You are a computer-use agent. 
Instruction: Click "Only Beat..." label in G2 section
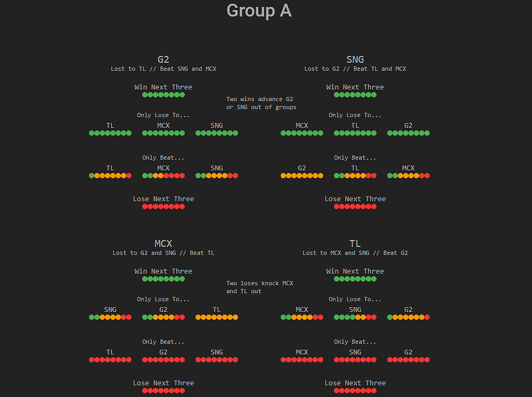click(163, 158)
